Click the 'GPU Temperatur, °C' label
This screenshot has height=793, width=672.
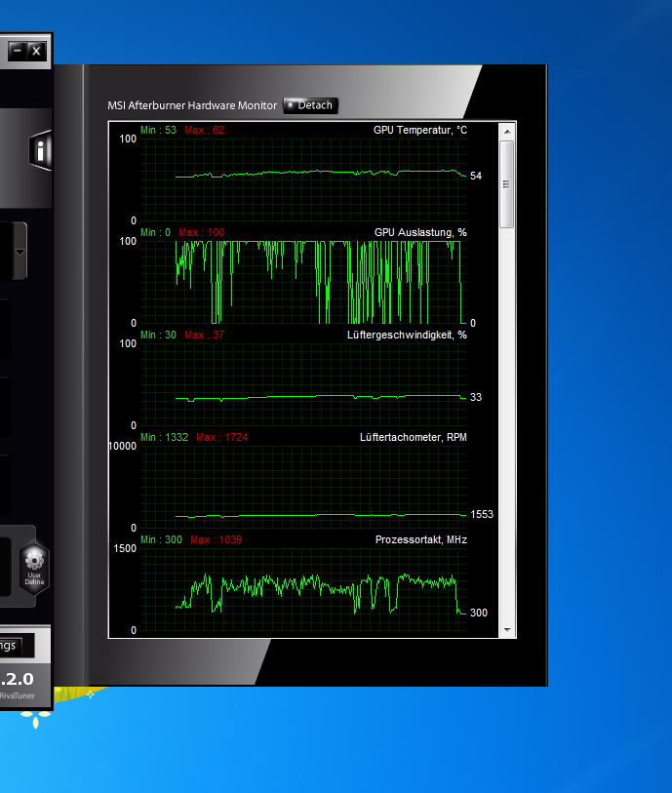pos(419,130)
